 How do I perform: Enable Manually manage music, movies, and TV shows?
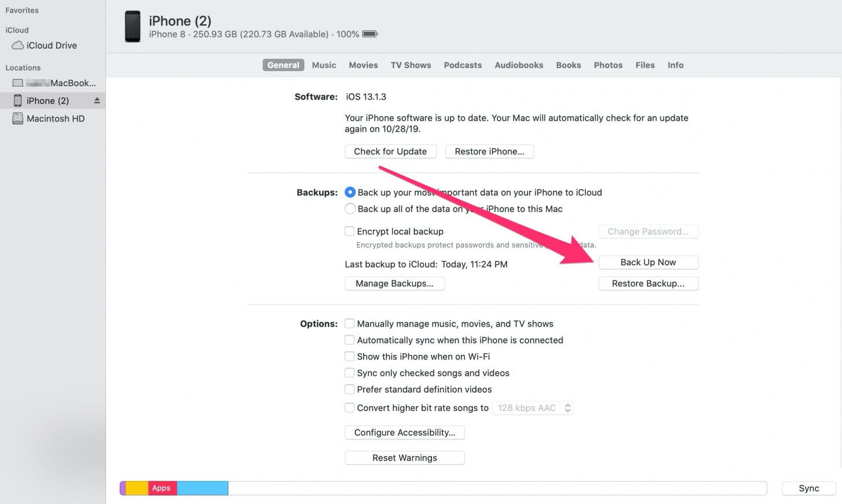click(x=349, y=324)
